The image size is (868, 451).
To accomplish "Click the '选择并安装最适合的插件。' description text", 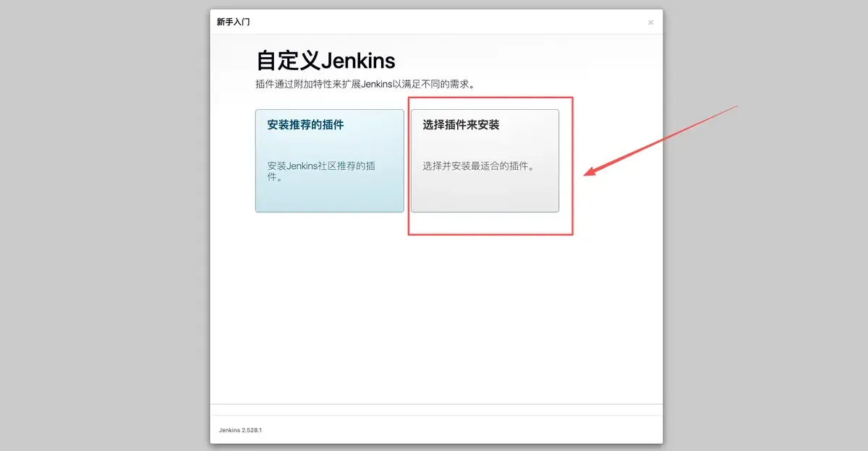I will pyautogui.click(x=478, y=166).
